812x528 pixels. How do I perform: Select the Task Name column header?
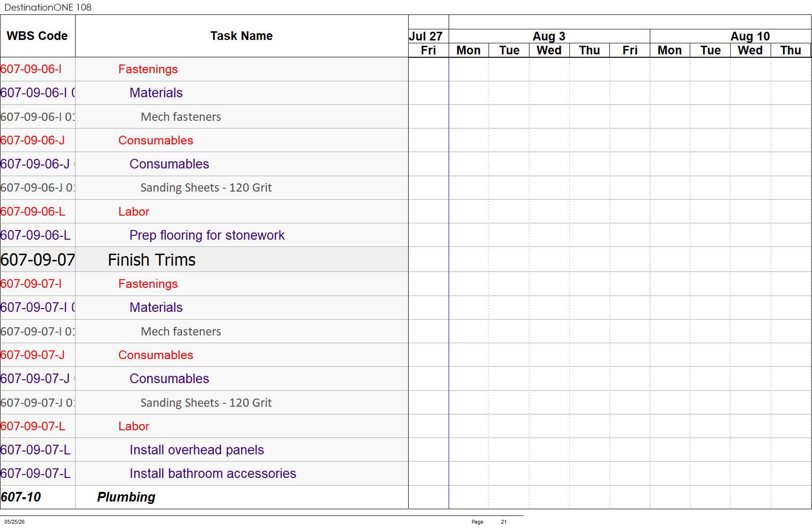[242, 36]
